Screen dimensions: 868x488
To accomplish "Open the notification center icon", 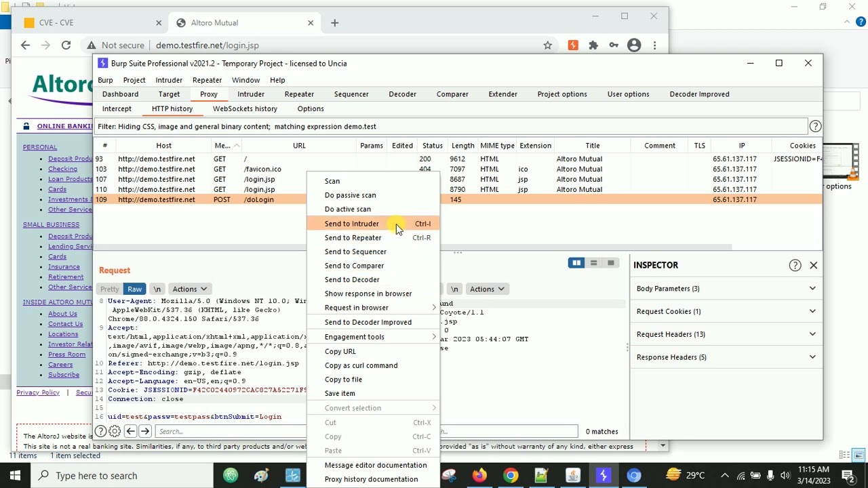I will pyautogui.click(x=848, y=475).
